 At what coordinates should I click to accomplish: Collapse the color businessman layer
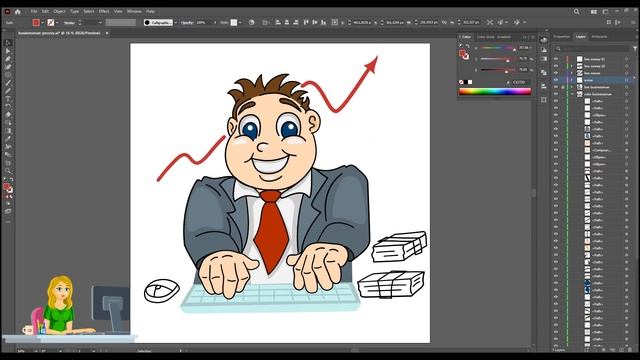[572, 94]
